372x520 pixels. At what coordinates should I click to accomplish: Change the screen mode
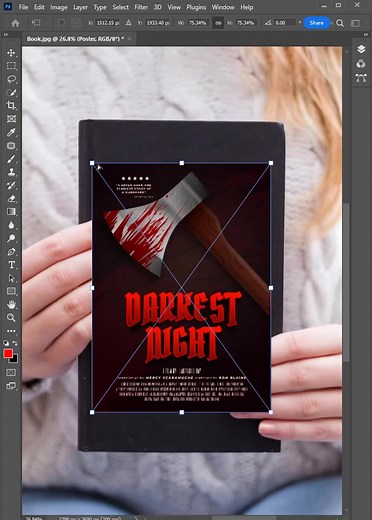(x=11, y=386)
